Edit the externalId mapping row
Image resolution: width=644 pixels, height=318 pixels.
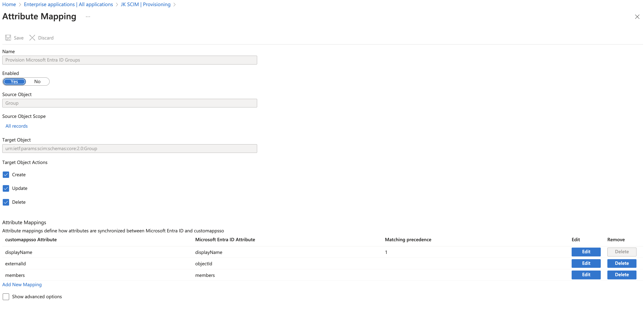tap(586, 263)
